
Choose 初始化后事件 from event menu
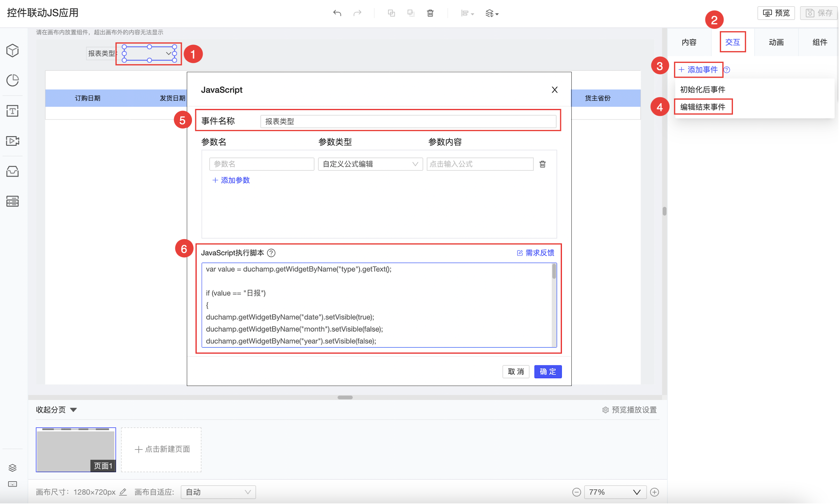(702, 90)
